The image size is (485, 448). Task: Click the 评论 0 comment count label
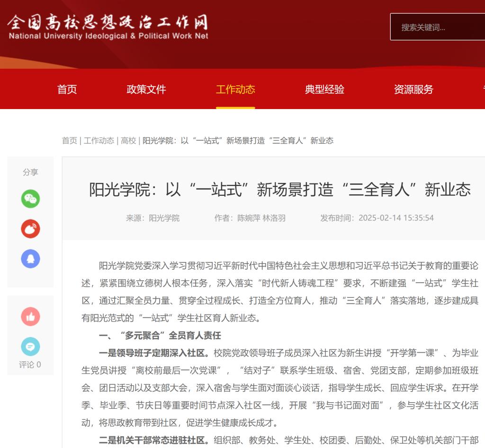pos(30,365)
